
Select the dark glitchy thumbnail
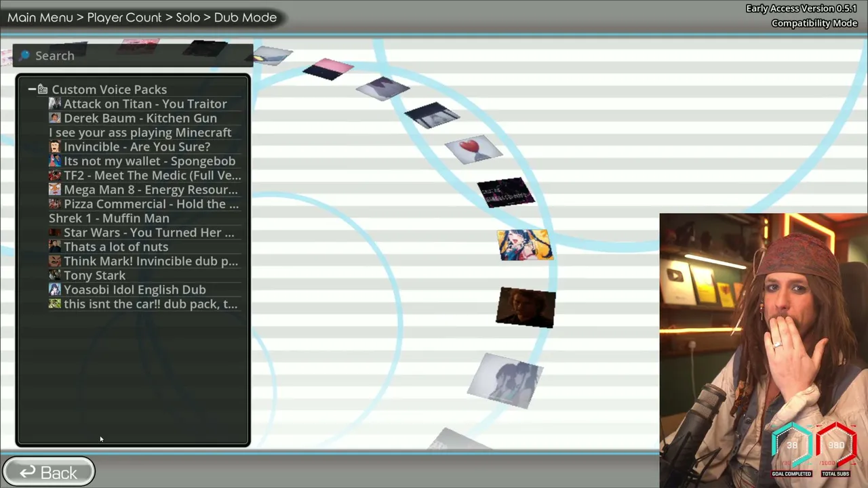click(506, 192)
